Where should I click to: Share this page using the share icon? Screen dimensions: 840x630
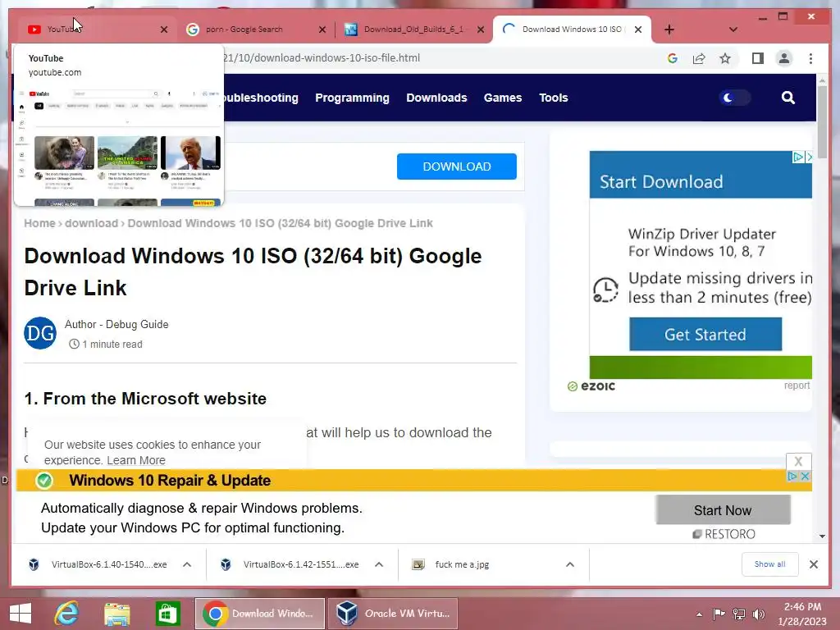pos(699,58)
